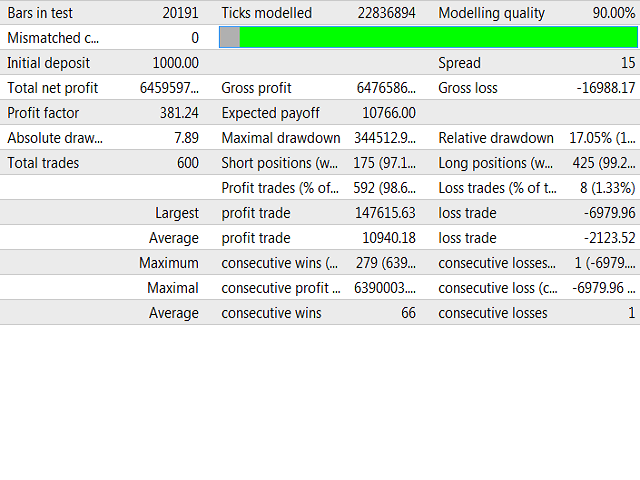Click Absolute drawdown value 7.89
This screenshot has width=640, height=480.
coord(187,138)
